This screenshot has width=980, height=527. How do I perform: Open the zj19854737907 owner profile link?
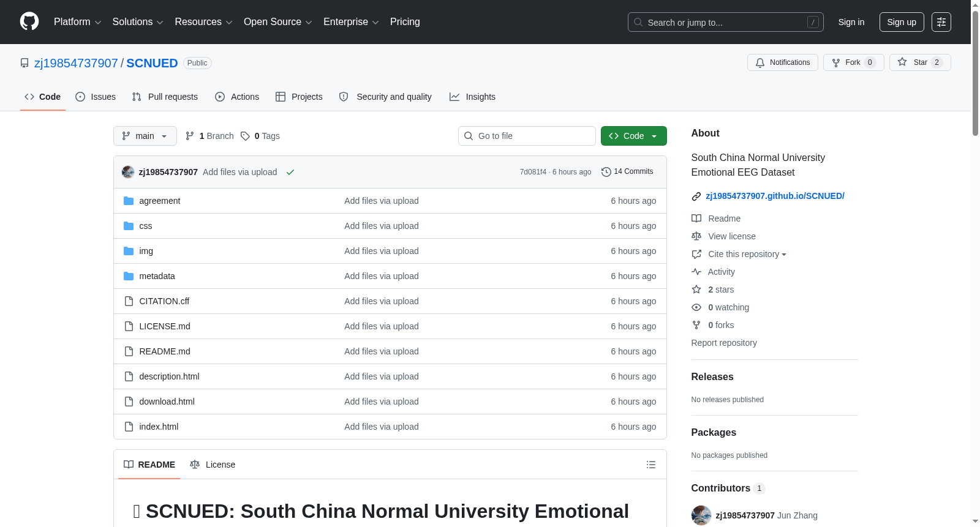(x=76, y=63)
